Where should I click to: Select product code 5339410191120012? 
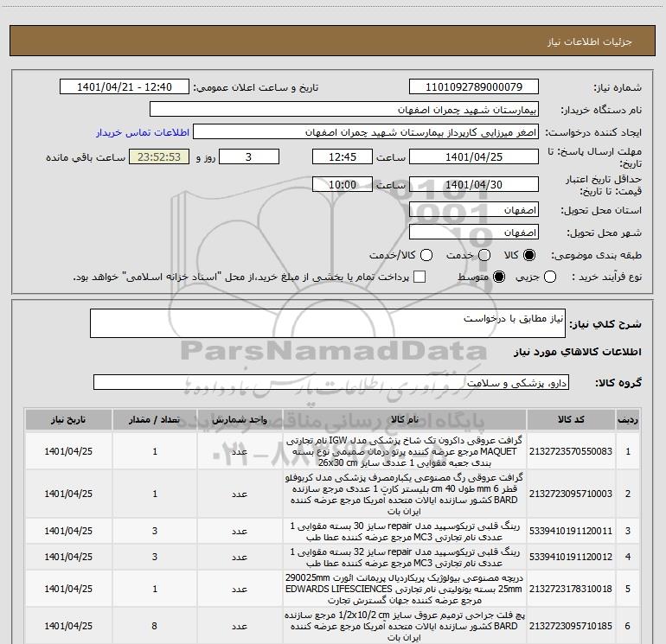point(571,557)
